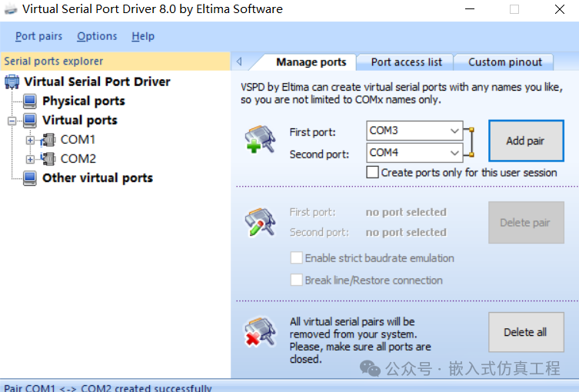Click the Add pair button
579x392 pixels.
tap(526, 141)
